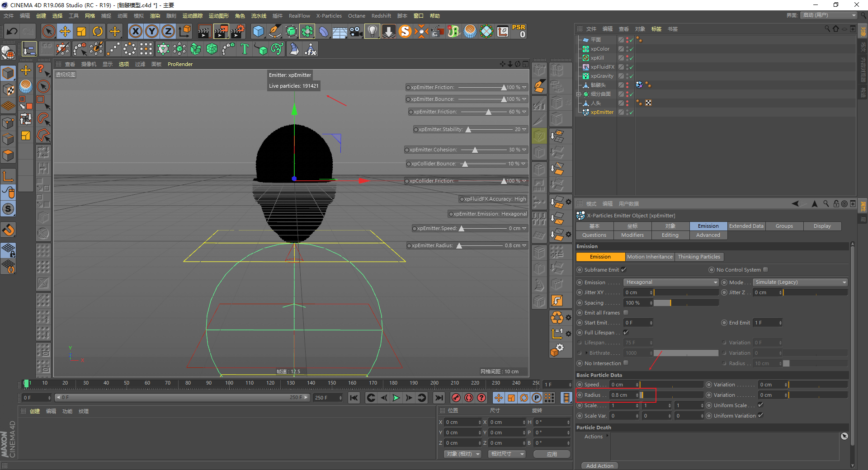Open the Mode dropdown (Simulate Legacy)
The width and height of the screenshot is (868, 470).
800,282
